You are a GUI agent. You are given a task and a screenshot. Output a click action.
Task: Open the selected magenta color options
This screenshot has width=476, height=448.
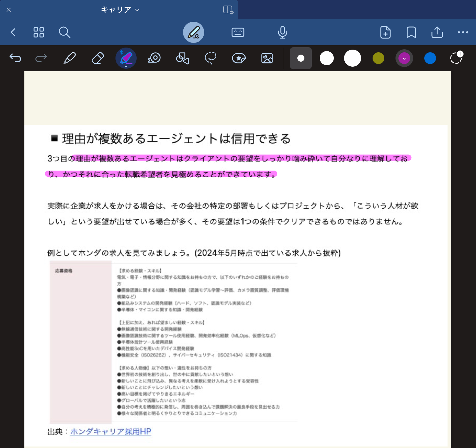click(x=404, y=58)
